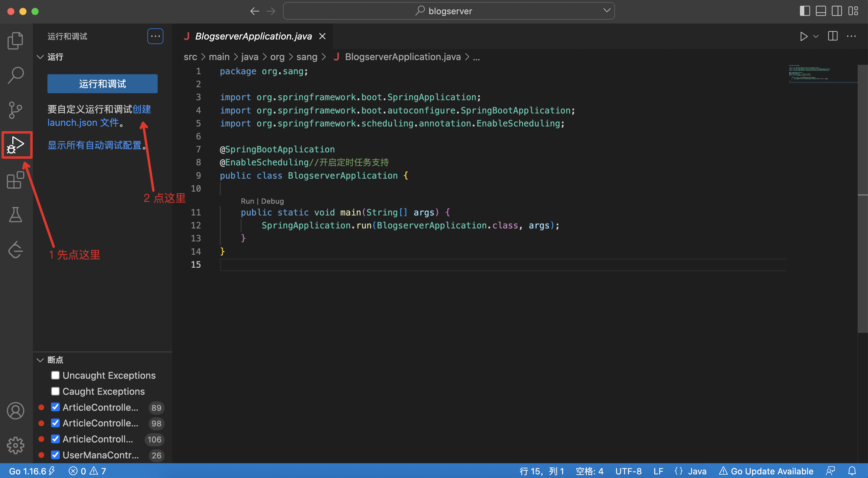Open the Manage gear settings icon
868x478 pixels.
[15, 445]
